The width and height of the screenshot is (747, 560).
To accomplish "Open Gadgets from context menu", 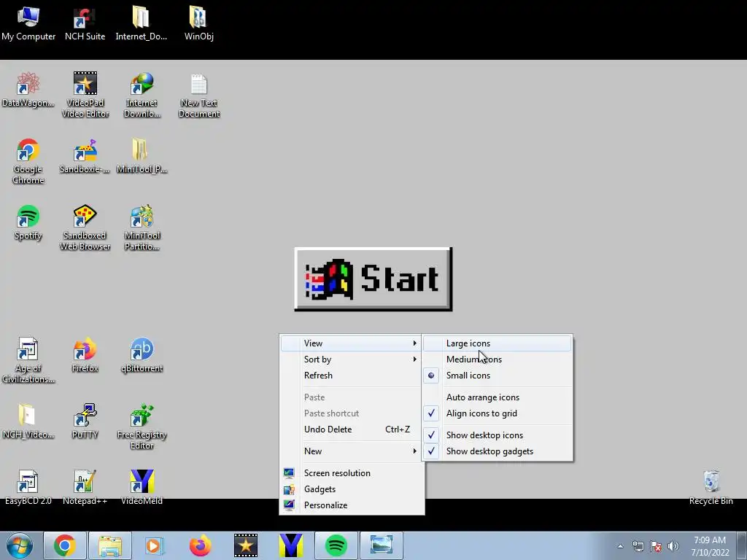I will (x=352, y=489).
